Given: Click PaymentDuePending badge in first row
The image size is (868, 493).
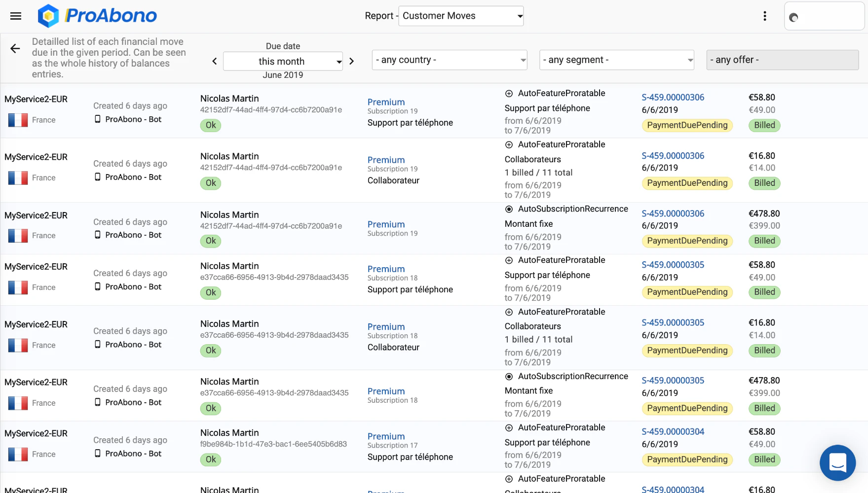Looking at the screenshot, I should (687, 125).
